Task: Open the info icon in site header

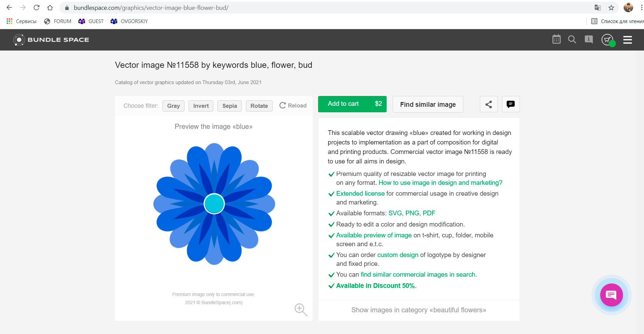Action: tap(589, 39)
